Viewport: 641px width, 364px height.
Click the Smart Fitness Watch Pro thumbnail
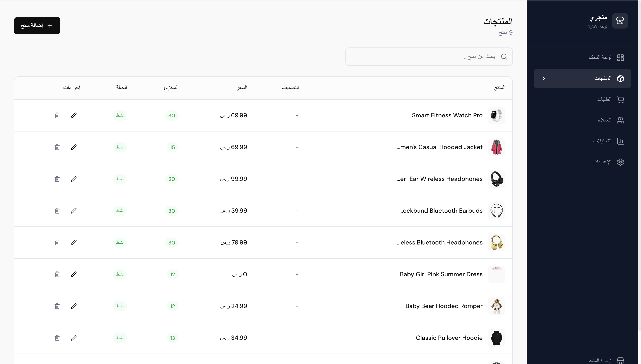[x=496, y=115]
